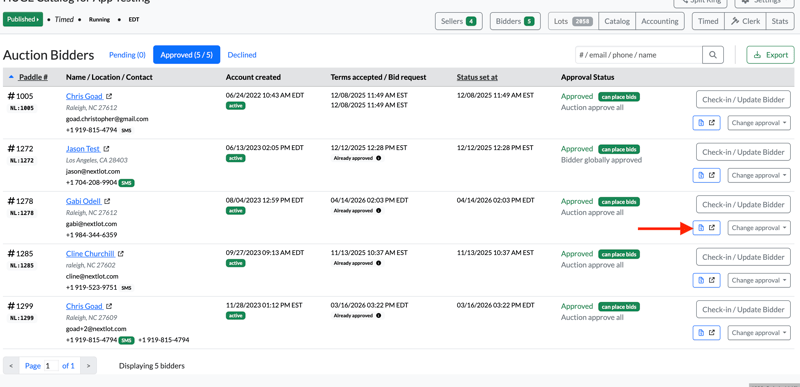Click the page number input box

51,366
